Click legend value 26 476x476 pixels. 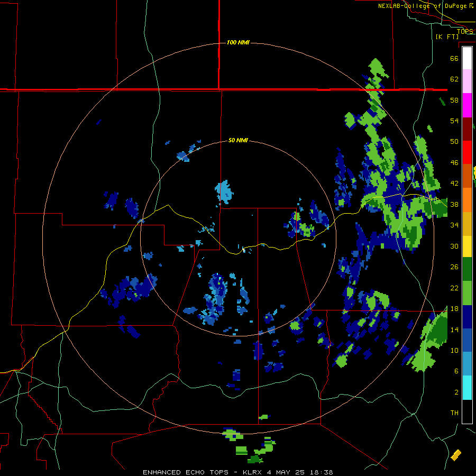454,267
